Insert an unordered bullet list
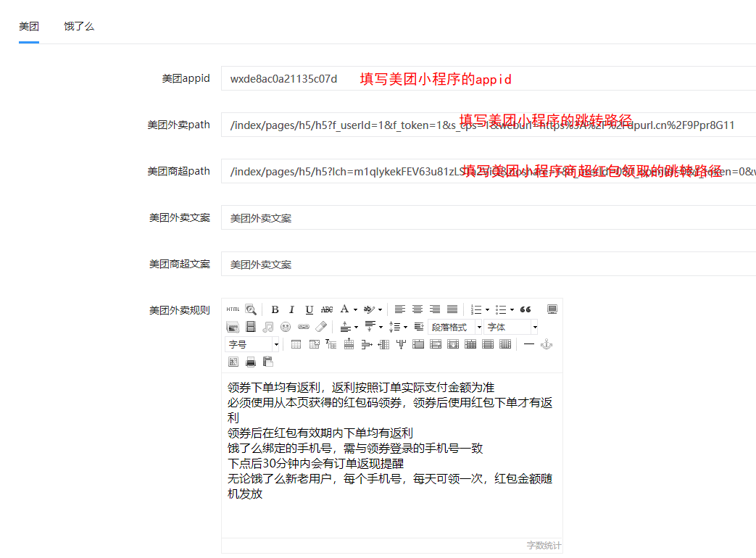The image size is (756, 558). (501, 309)
